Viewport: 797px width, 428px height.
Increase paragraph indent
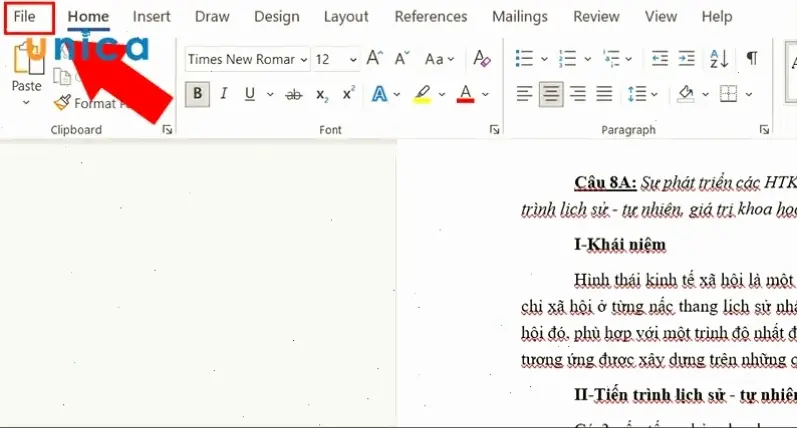point(686,58)
